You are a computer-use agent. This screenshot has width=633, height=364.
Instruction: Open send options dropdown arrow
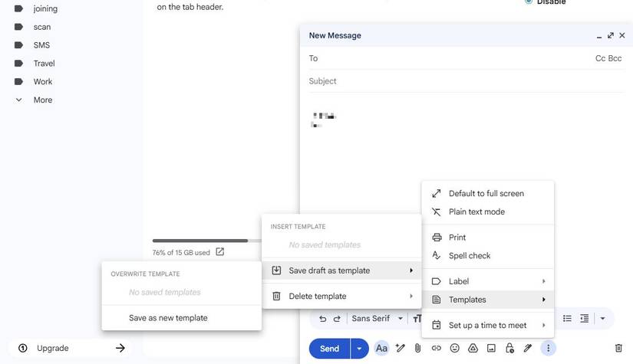point(359,348)
